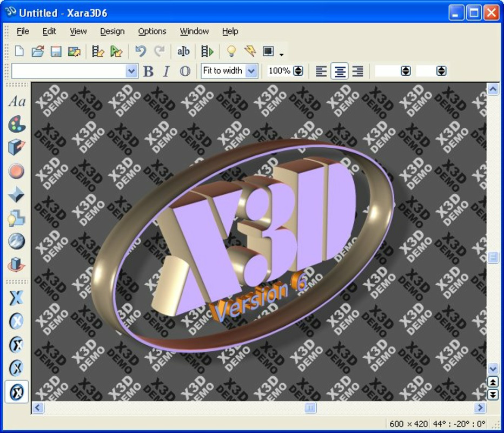Open the red round Design options tool
The width and height of the screenshot is (504, 433).
[x=17, y=171]
